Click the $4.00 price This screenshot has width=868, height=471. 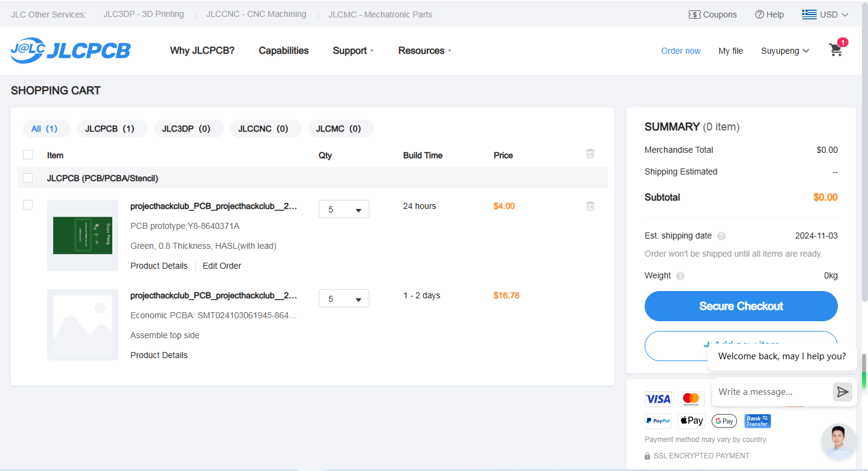[x=504, y=206]
